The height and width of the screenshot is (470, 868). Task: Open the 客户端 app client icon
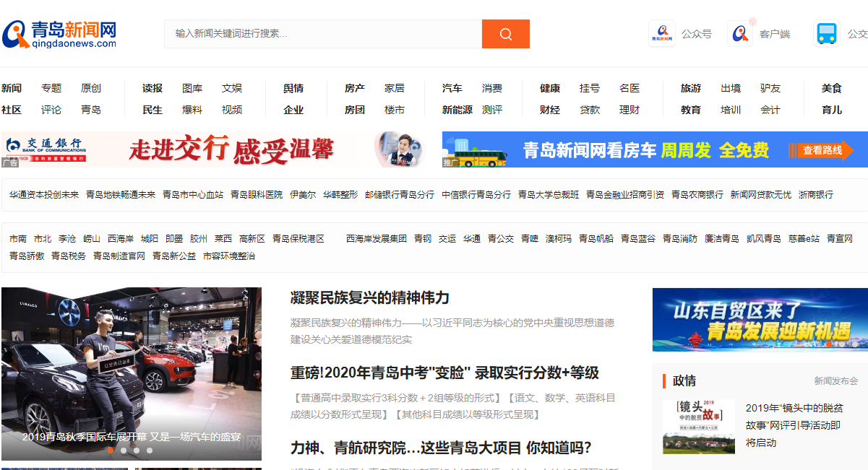[x=740, y=34]
